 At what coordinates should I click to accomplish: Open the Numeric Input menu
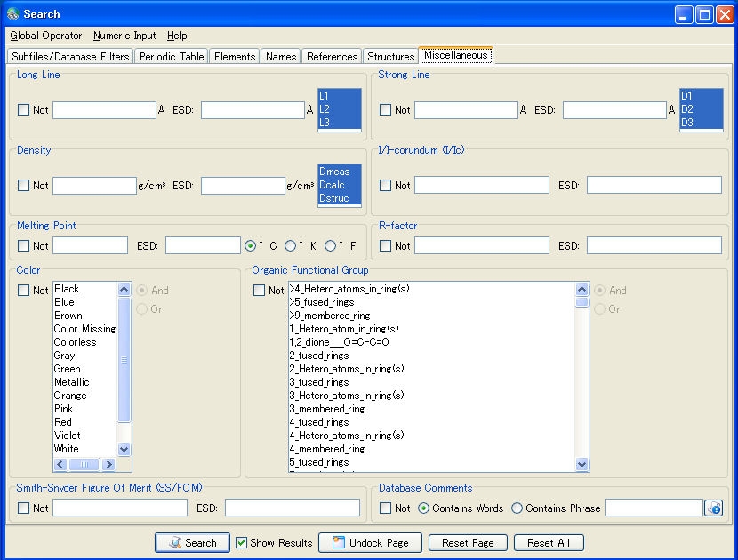click(x=124, y=36)
